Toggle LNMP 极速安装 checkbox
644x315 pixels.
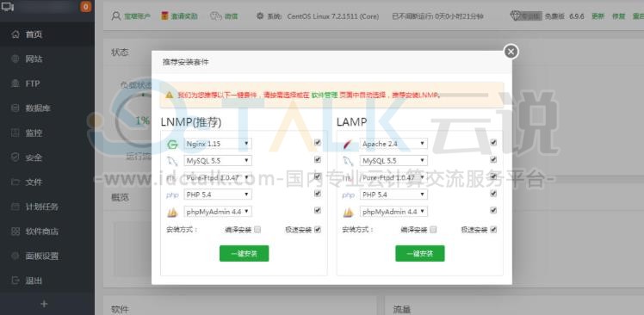[x=318, y=230]
